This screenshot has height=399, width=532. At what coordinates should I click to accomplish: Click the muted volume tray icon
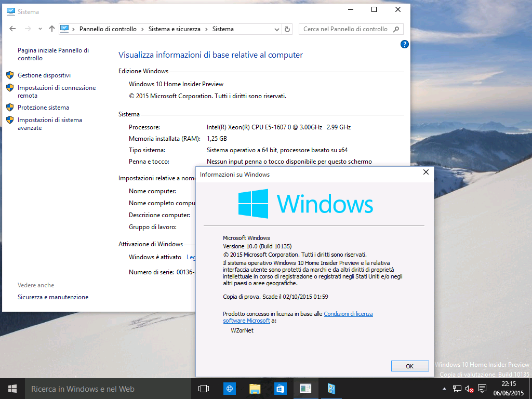(469, 389)
